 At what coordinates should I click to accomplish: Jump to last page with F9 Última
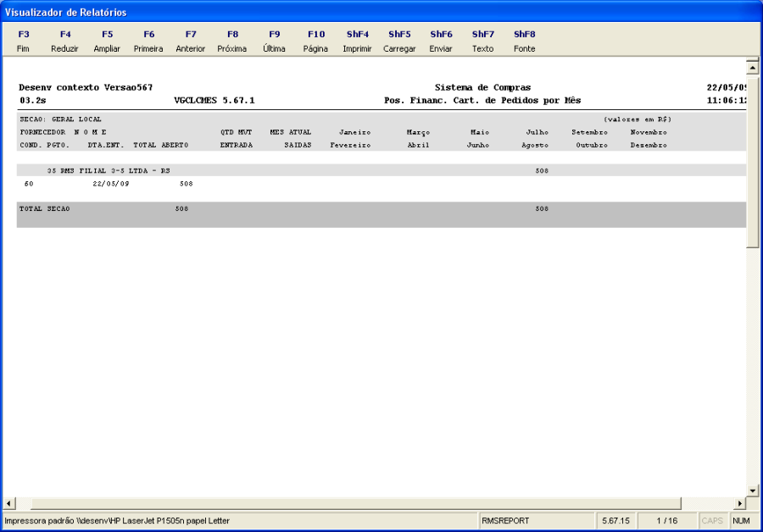click(x=274, y=42)
